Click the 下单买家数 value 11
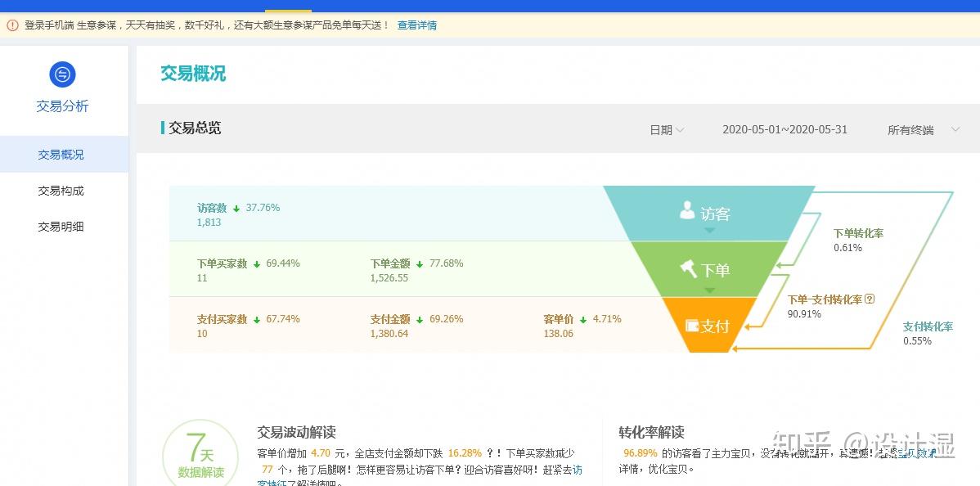The height and width of the screenshot is (486, 980). (202, 277)
